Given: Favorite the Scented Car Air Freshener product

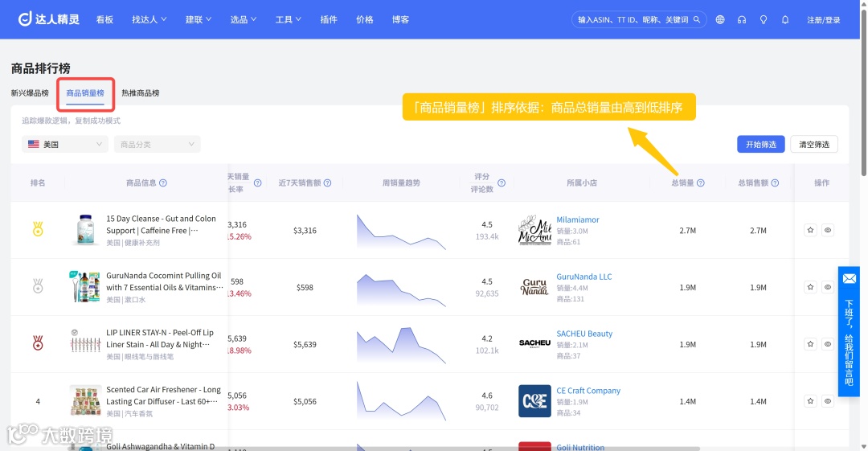Looking at the screenshot, I should tap(810, 401).
